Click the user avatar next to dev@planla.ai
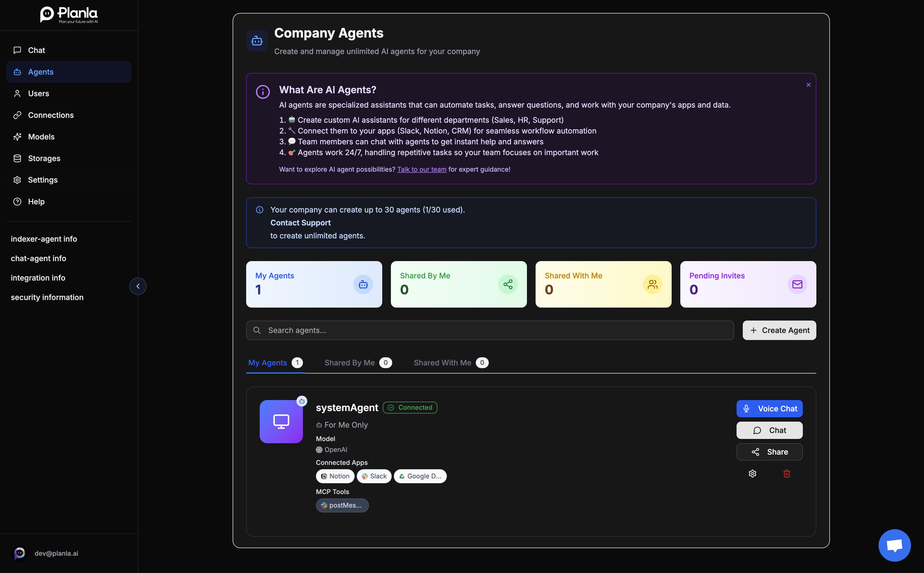This screenshot has width=924, height=573. coord(20,553)
